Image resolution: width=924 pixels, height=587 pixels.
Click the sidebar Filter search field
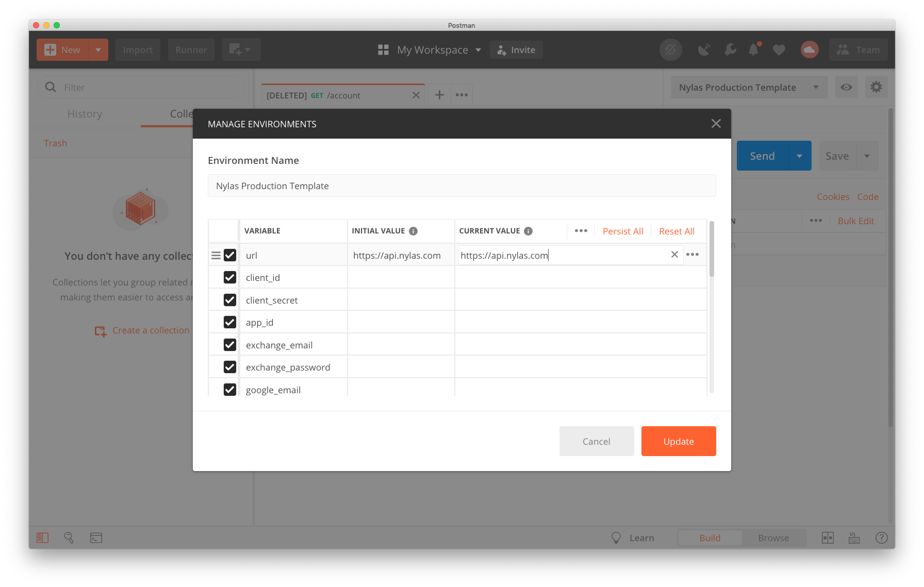pyautogui.click(x=140, y=87)
